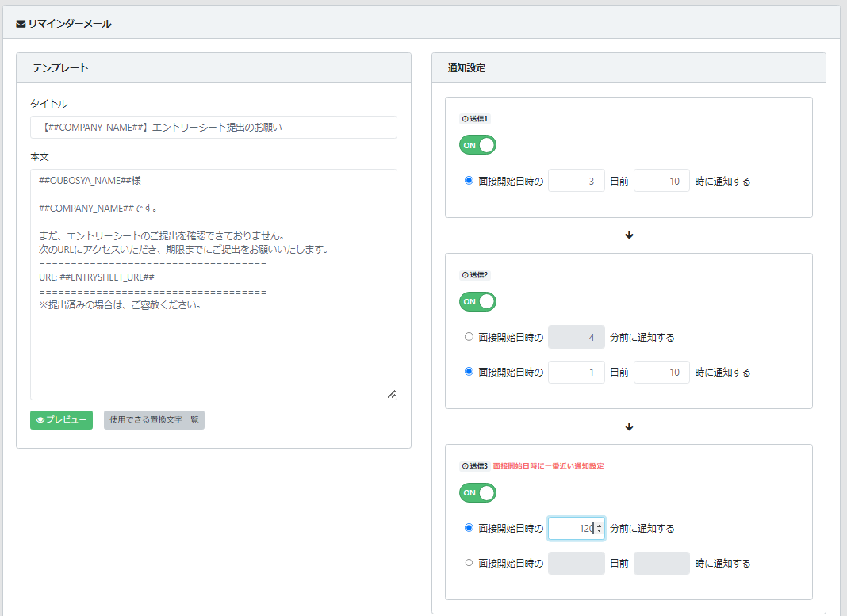Click the 送信3 minutes spinner arrows
Screen dimensions: 847x616
[599, 529]
